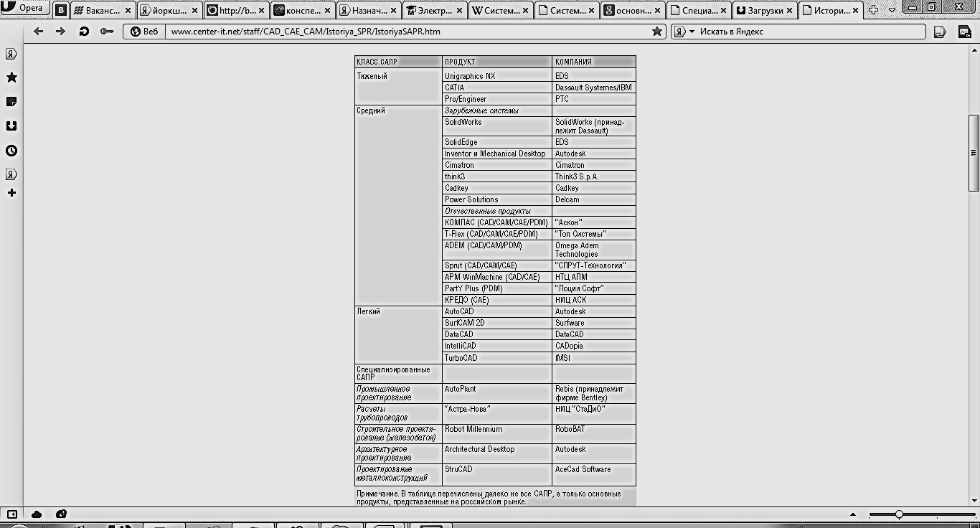Switch to the Специа... tab
This screenshot has height=528, width=980.
699,11
